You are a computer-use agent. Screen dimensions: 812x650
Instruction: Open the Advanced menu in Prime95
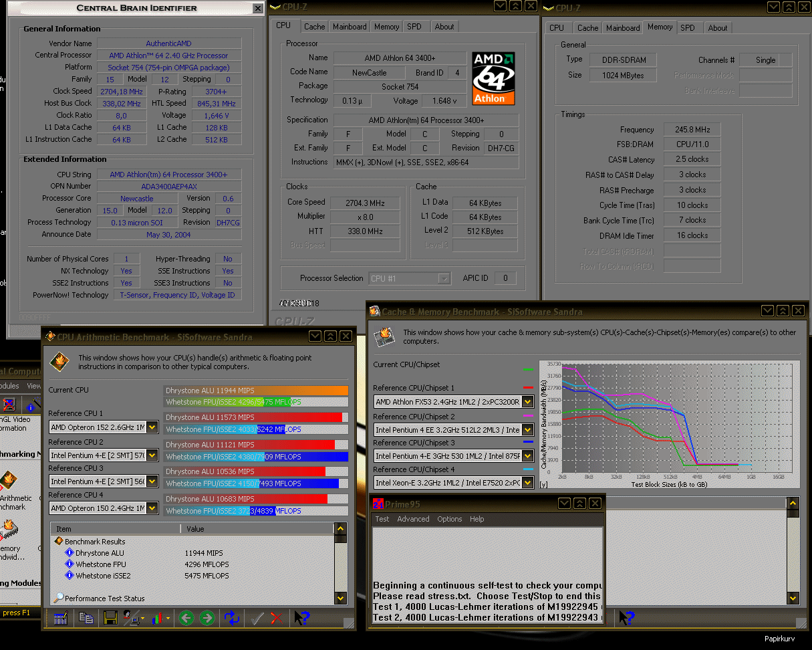pyautogui.click(x=413, y=519)
